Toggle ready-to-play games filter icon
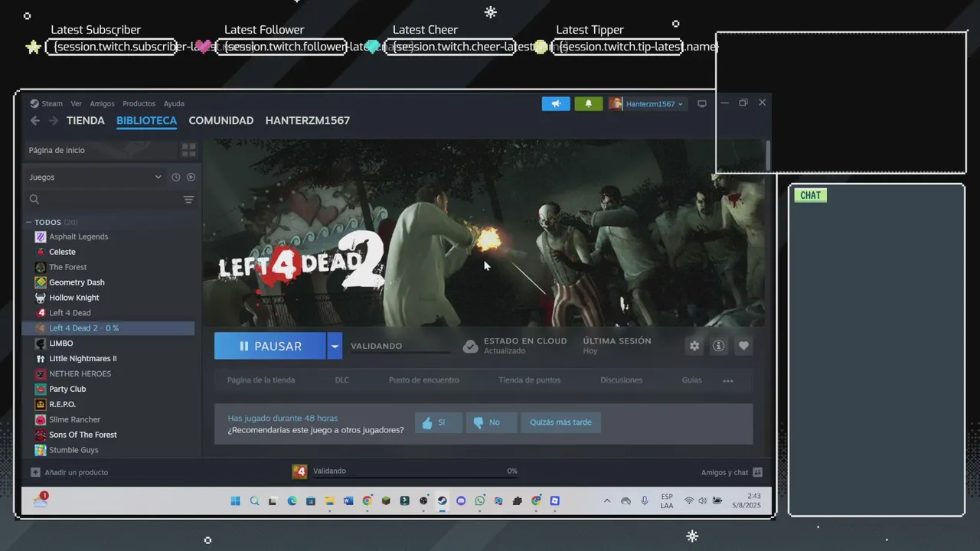This screenshot has height=551, width=980. pos(191,177)
